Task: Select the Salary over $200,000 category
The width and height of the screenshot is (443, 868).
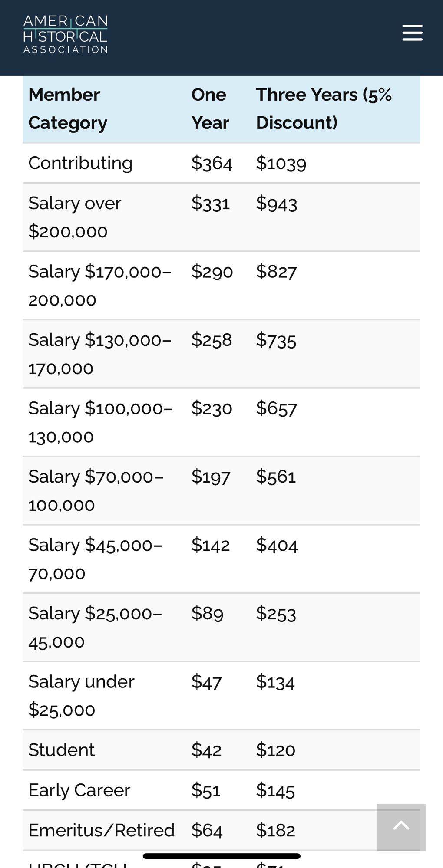Action: pyautogui.click(x=74, y=217)
